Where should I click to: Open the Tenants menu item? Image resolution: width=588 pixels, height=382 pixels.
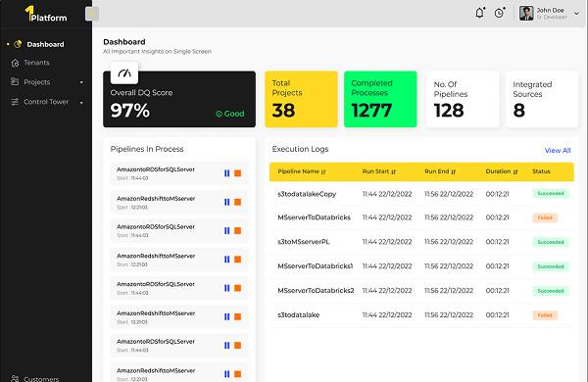[36, 63]
